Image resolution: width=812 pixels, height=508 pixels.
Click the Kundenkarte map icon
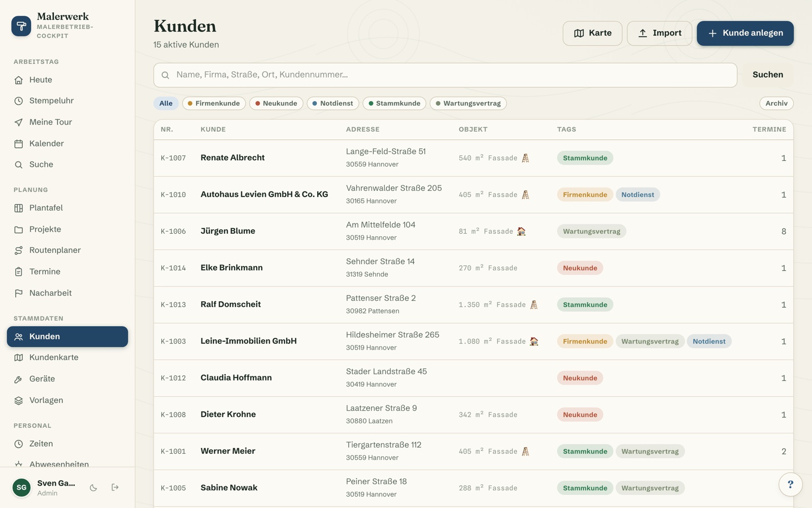coord(19,358)
